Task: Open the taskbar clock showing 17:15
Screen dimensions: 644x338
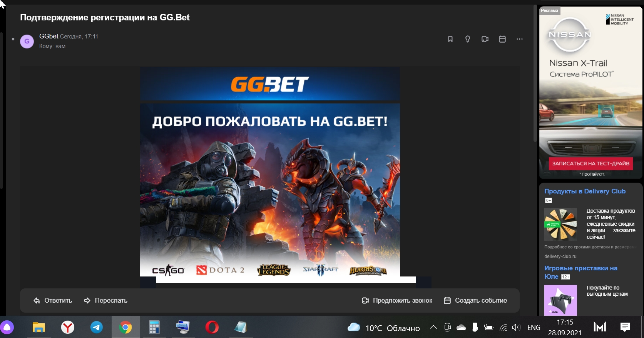Action: point(565,328)
